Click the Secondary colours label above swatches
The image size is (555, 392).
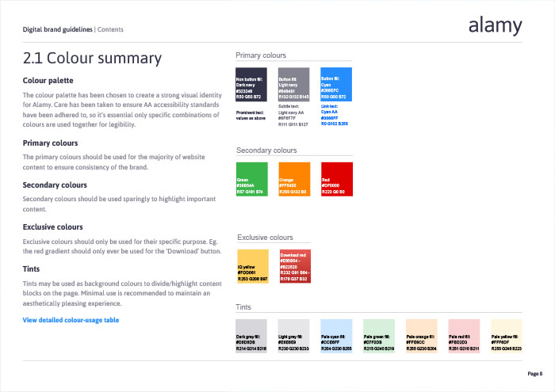tap(266, 150)
